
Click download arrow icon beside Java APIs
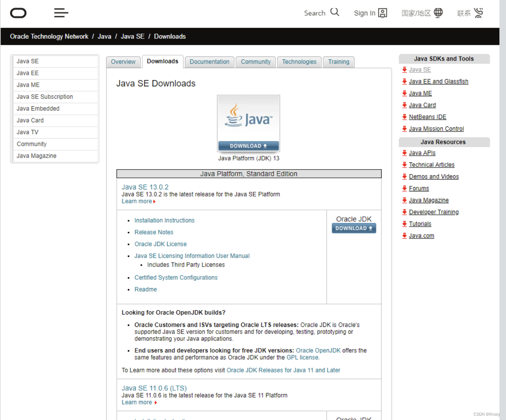coord(405,153)
